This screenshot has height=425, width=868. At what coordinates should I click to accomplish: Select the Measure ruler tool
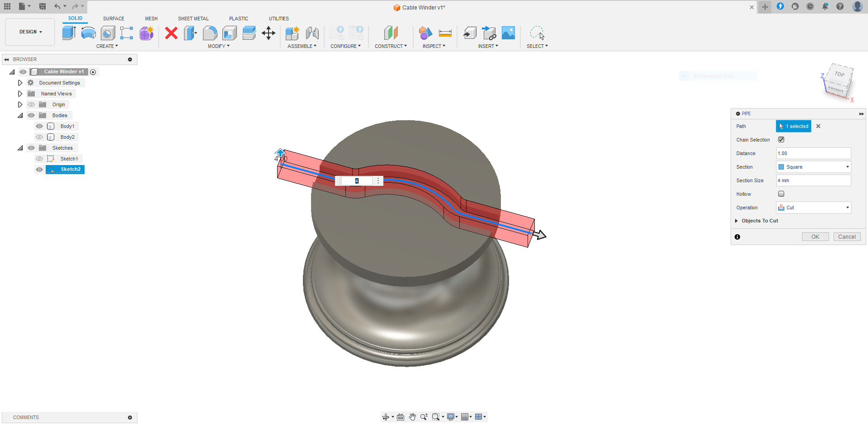pos(445,33)
